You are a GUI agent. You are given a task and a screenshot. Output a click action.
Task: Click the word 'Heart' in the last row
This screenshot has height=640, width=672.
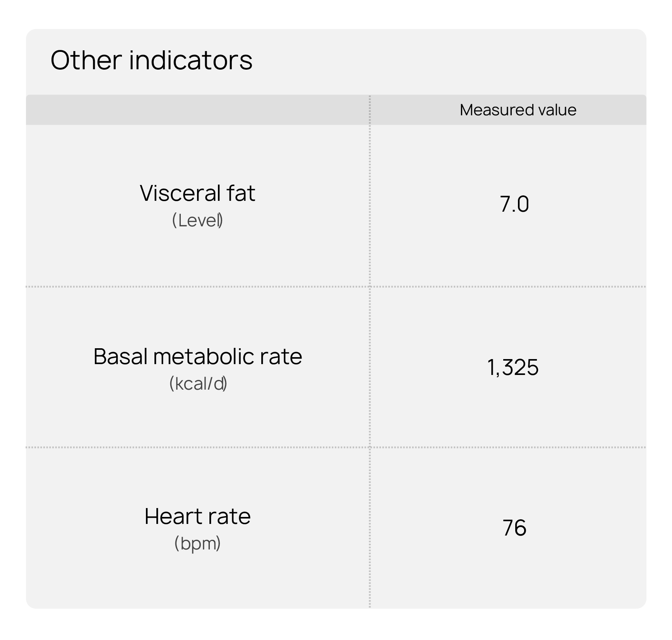pos(173,516)
